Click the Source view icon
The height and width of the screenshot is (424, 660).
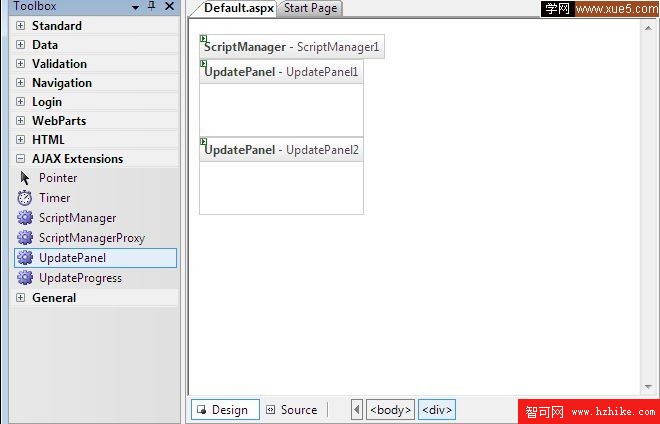tap(271, 410)
